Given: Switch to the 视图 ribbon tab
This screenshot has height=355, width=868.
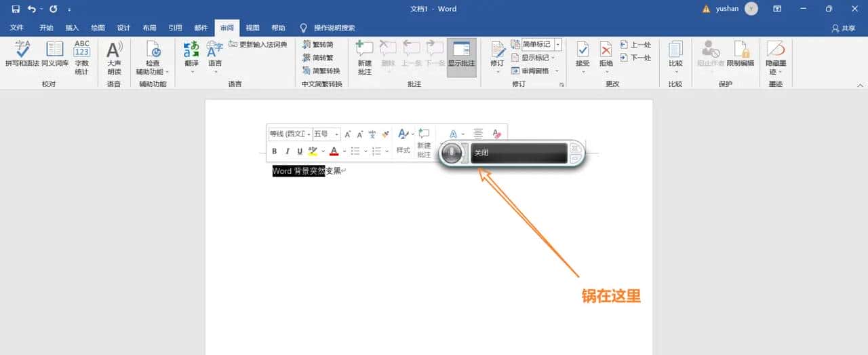Looking at the screenshot, I should [x=252, y=28].
